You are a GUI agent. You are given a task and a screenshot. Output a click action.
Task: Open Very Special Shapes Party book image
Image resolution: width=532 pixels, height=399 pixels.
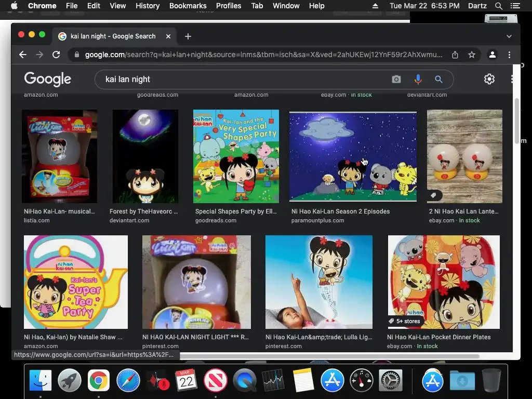(236, 156)
